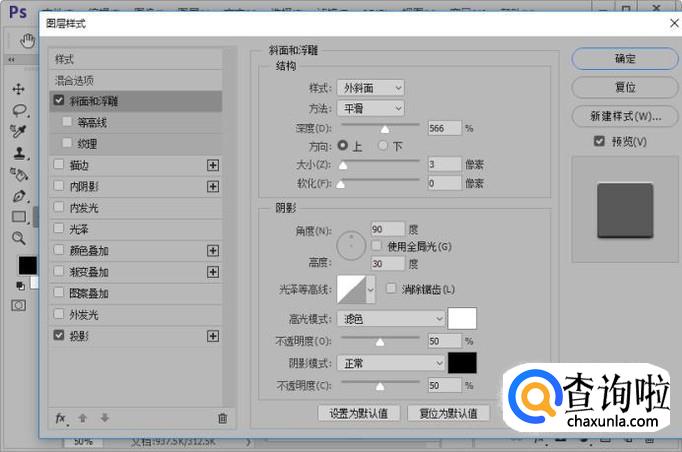
Task: Select the 下 direction radio button
Action: point(382,146)
